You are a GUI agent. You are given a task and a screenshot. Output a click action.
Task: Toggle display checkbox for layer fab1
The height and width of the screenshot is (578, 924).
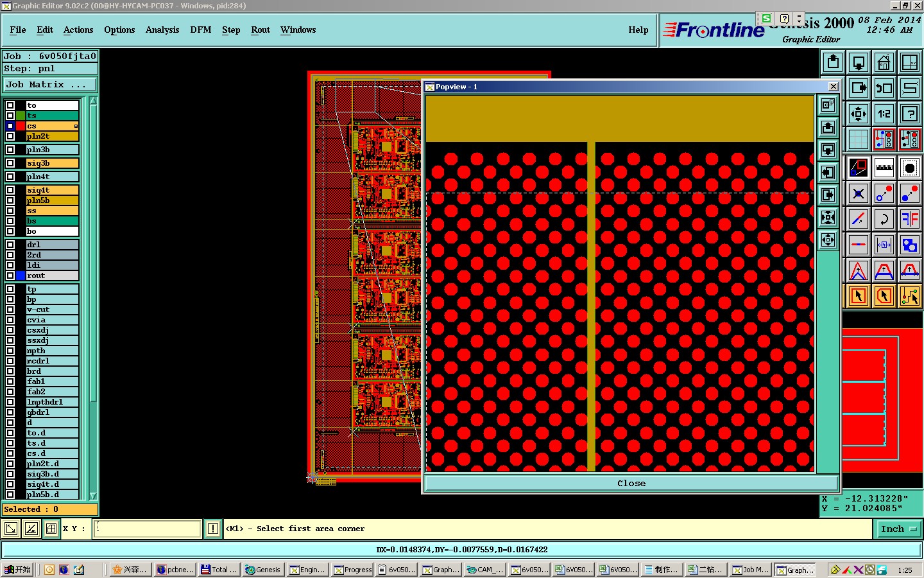[10, 381]
